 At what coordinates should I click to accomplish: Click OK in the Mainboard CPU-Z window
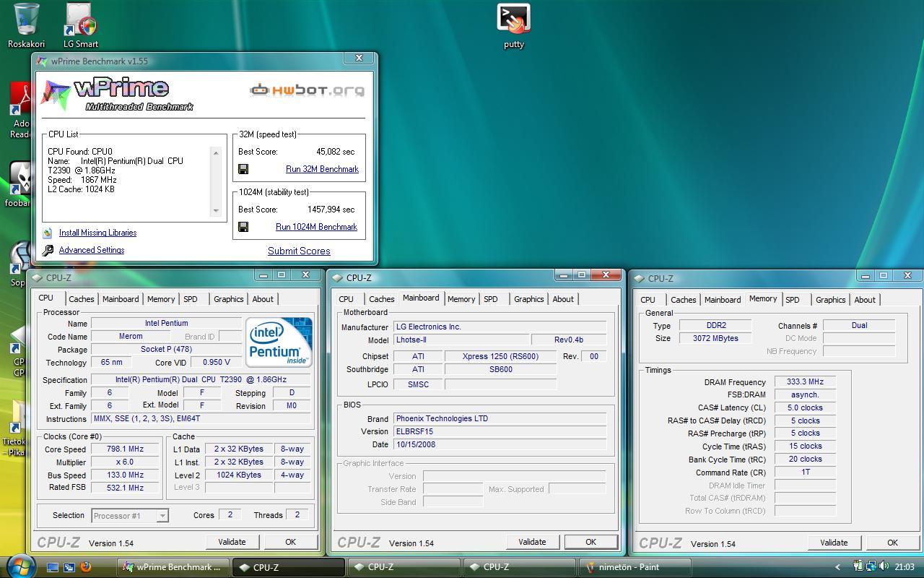(590, 542)
